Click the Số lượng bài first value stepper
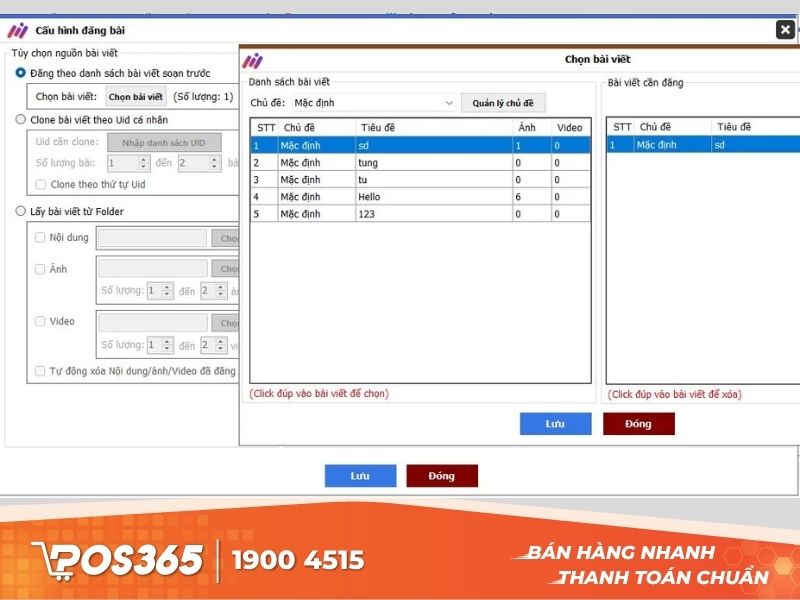Image resolution: width=800 pixels, height=600 pixels. click(143, 163)
